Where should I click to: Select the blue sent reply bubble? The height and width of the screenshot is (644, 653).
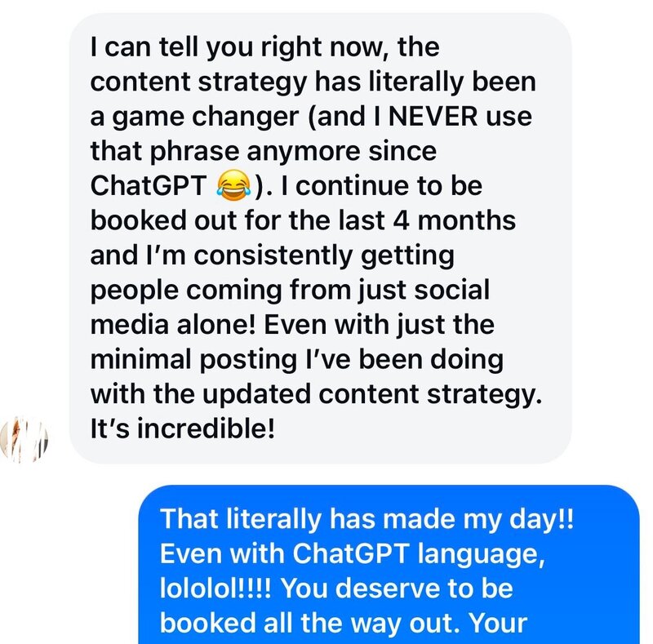coord(389,565)
